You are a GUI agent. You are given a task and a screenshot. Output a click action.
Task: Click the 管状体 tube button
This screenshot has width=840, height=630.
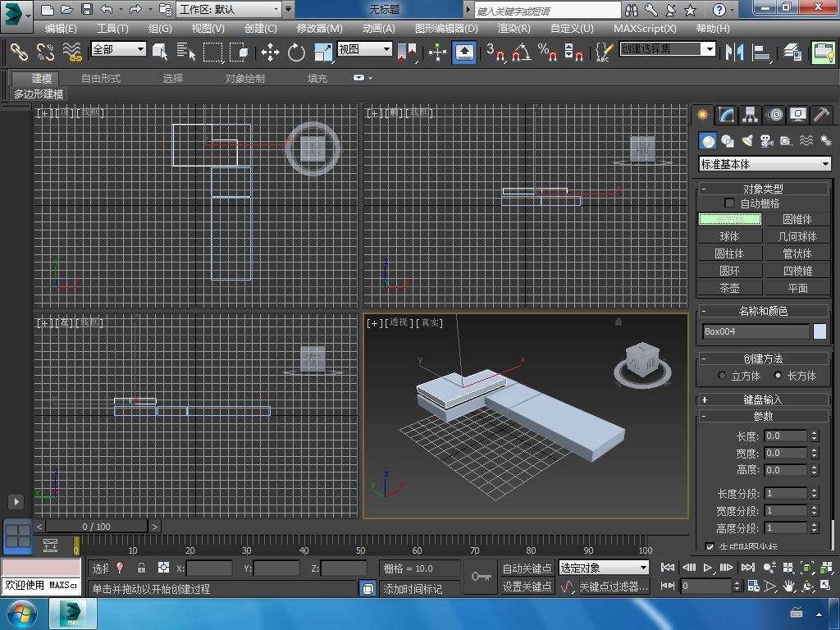[x=797, y=253]
